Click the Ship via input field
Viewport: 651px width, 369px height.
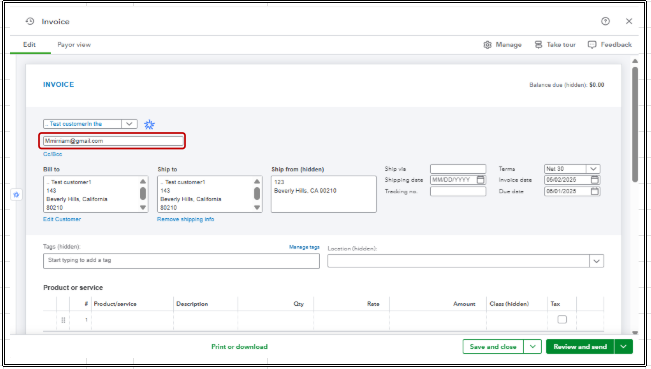[x=458, y=169]
